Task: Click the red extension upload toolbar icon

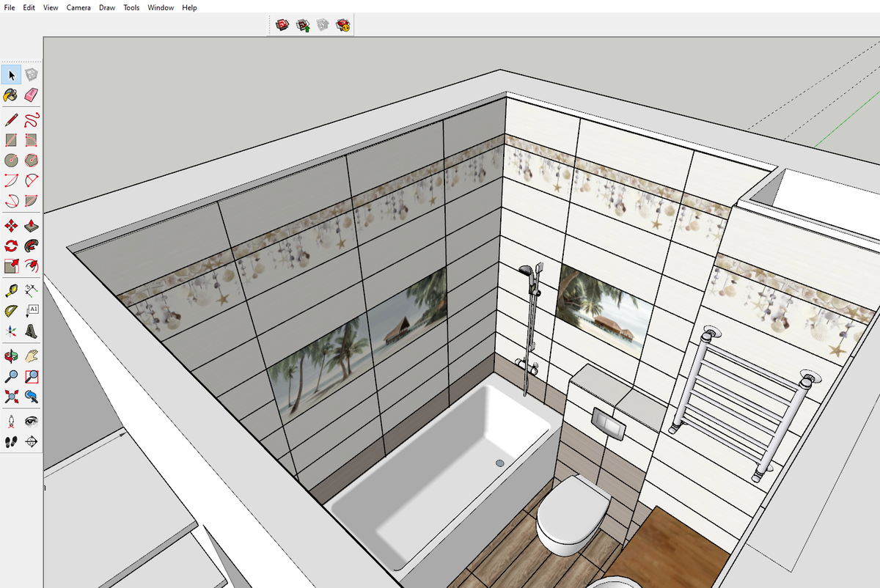Action: [x=281, y=24]
